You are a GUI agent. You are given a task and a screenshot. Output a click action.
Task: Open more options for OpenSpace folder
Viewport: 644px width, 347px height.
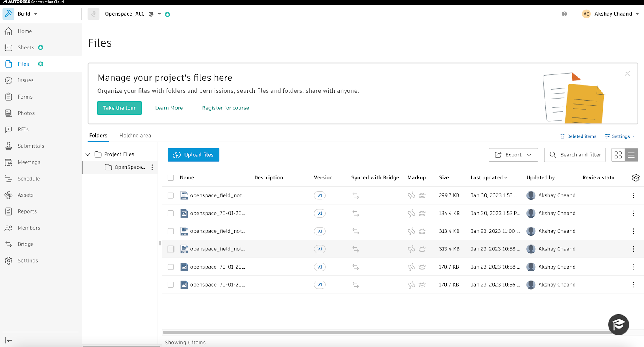point(152,167)
